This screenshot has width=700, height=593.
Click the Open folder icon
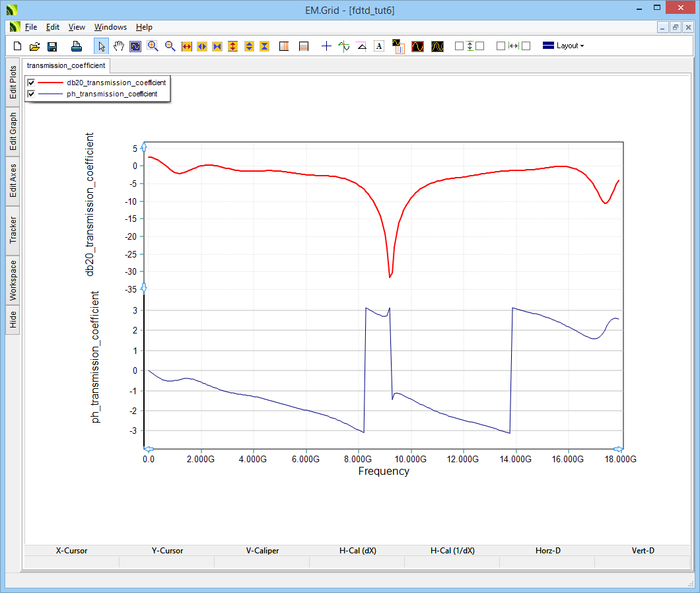pyautogui.click(x=35, y=46)
